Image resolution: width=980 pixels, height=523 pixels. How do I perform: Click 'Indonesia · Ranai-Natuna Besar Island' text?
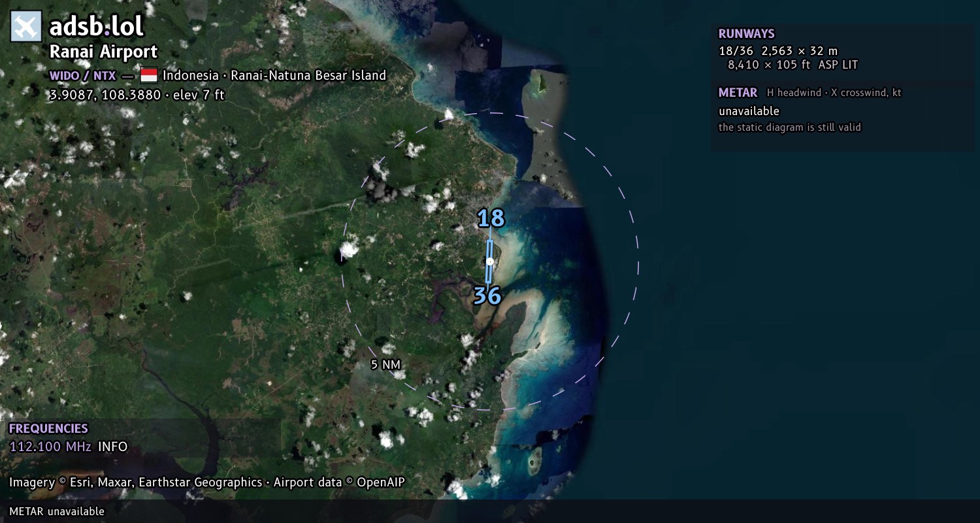[x=274, y=75]
